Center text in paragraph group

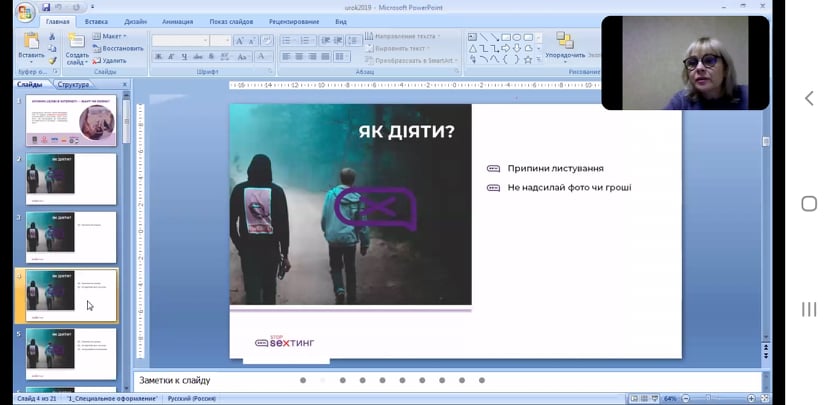[299, 56]
